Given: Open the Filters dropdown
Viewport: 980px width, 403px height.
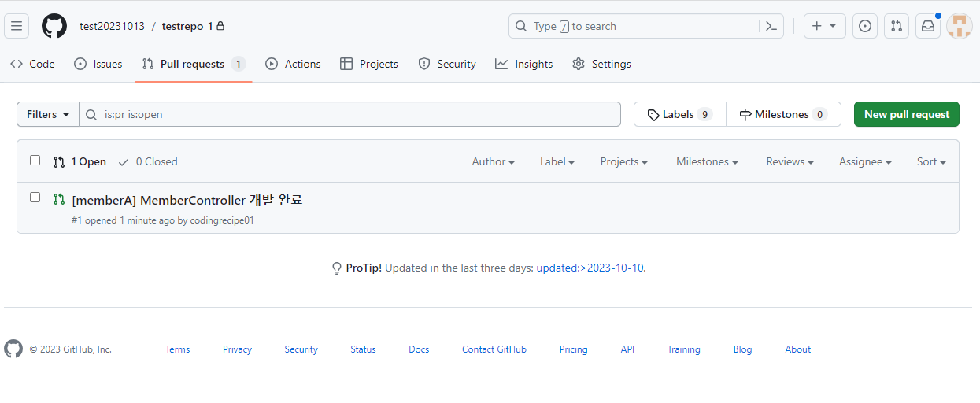Looking at the screenshot, I should click(48, 114).
